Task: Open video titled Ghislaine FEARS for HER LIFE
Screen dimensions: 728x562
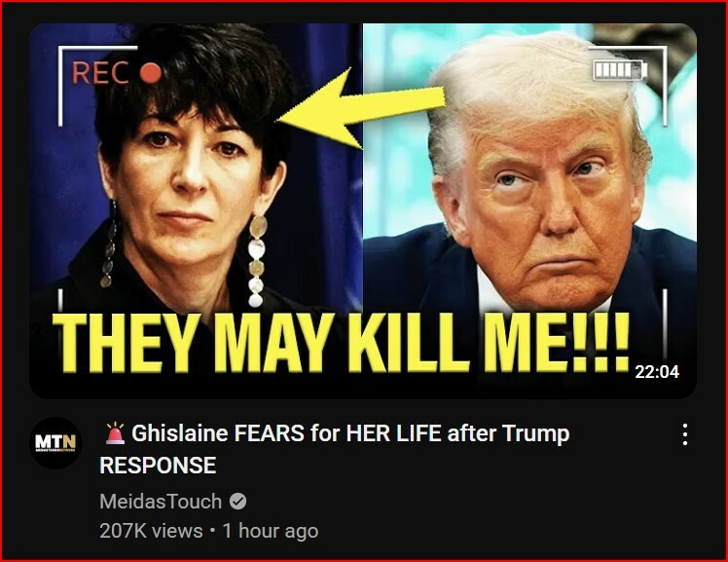Action: [x=334, y=449]
